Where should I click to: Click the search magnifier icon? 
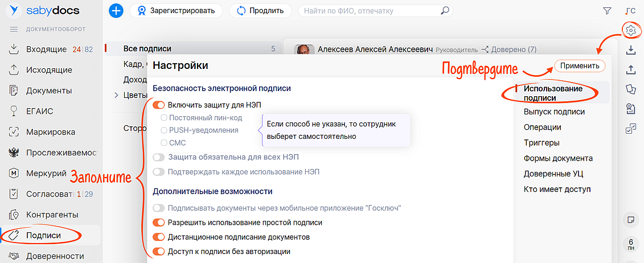[x=445, y=11]
